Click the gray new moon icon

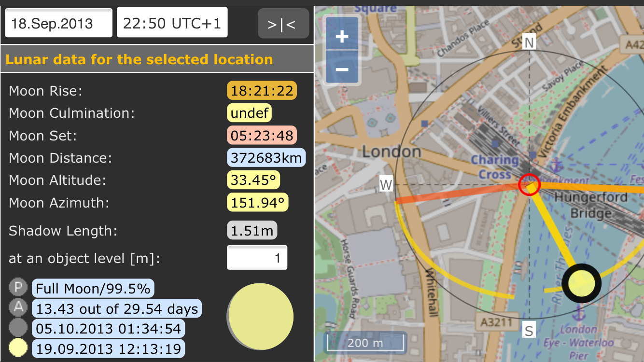click(x=18, y=328)
